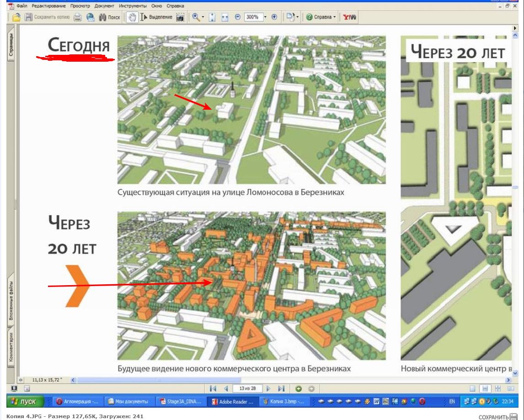
Task: Click the пуск Start button
Action: point(26,401)
